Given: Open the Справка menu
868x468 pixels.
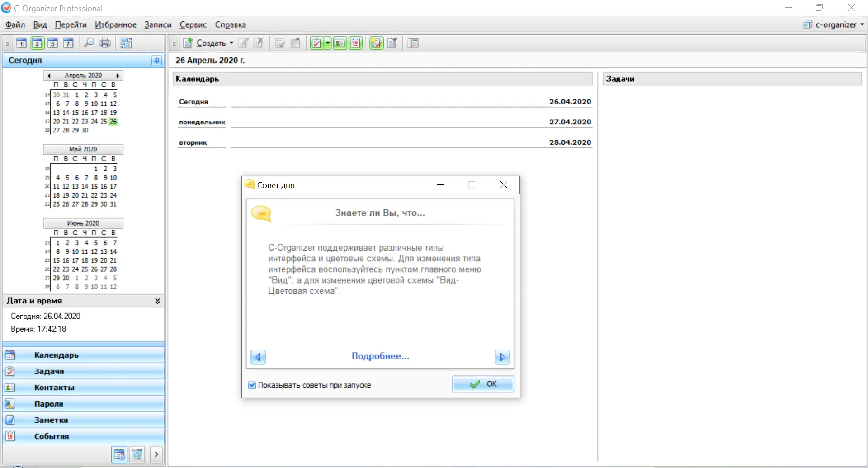Looking at the screenshot, I should [231, 25].
